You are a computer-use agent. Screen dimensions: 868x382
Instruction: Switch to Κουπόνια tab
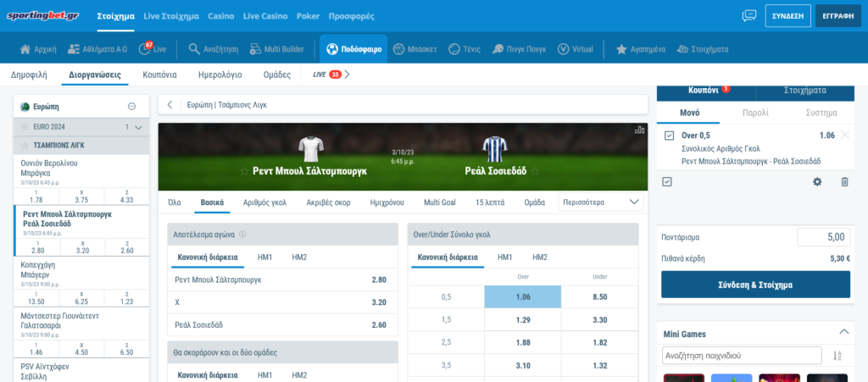tap(159, 75)
